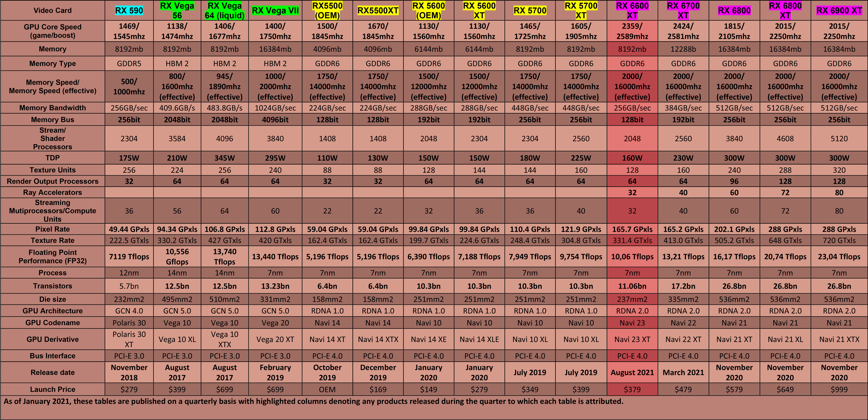Click the 17.2bn transistors cell
This screenshot has width=868, height=420.
tap(683, 286)
